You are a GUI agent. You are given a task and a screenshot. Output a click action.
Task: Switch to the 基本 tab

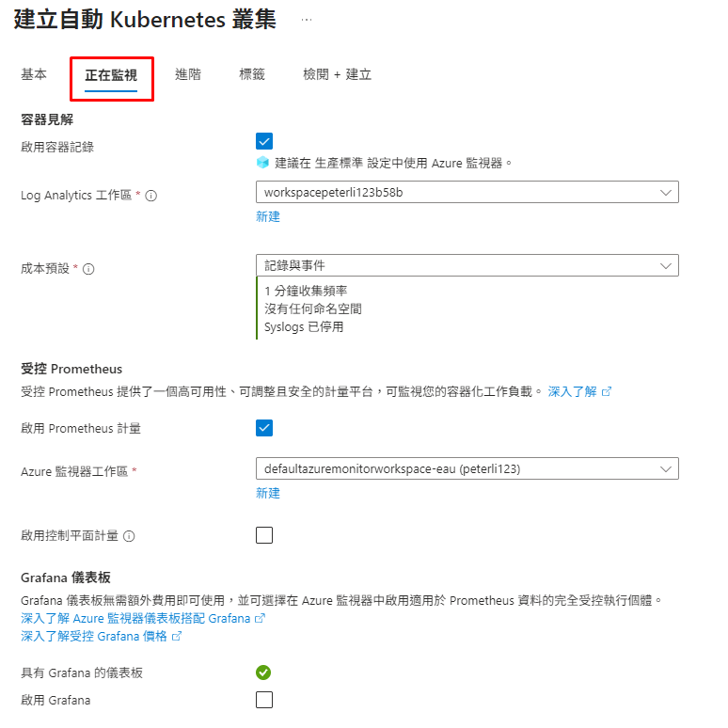[x=34, y=74]
